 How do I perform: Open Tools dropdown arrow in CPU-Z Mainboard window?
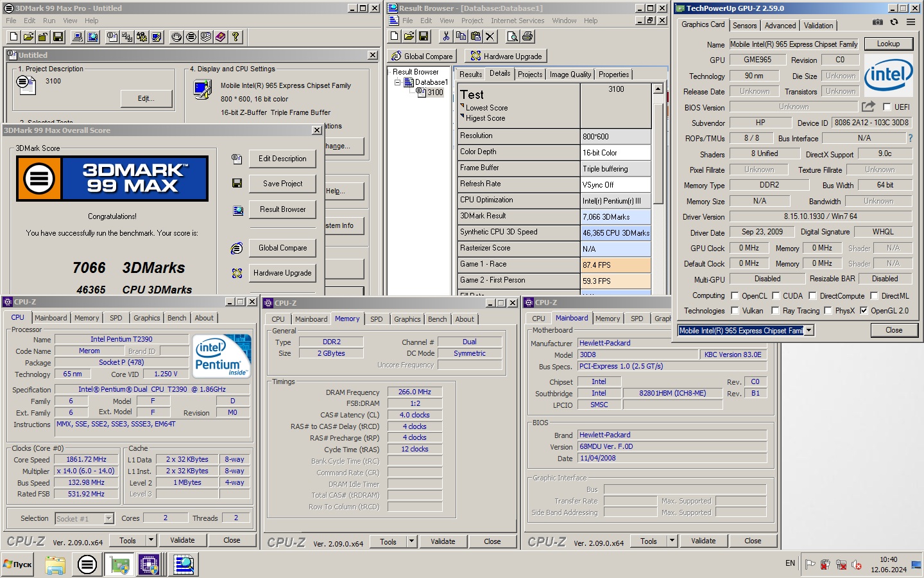(672, 541)
